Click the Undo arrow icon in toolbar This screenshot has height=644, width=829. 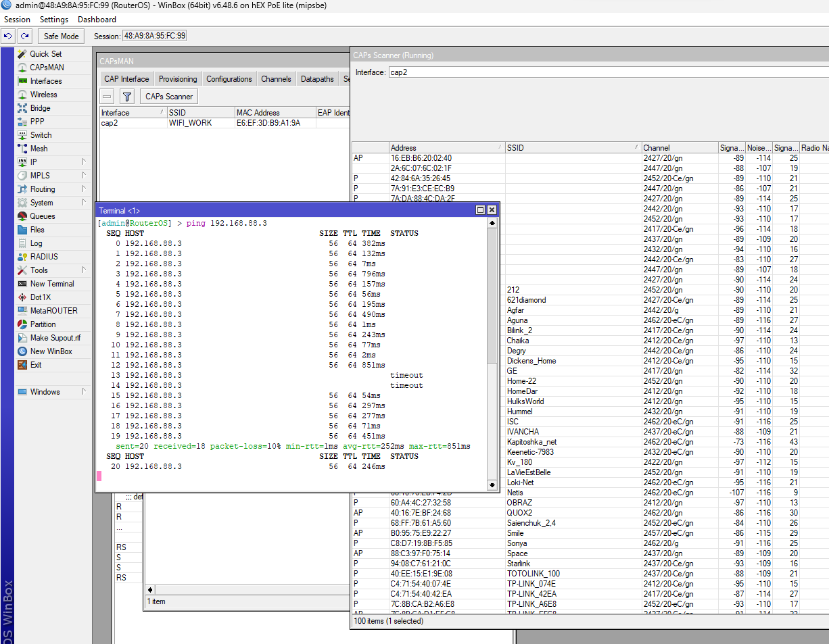(x=8, y=36)
